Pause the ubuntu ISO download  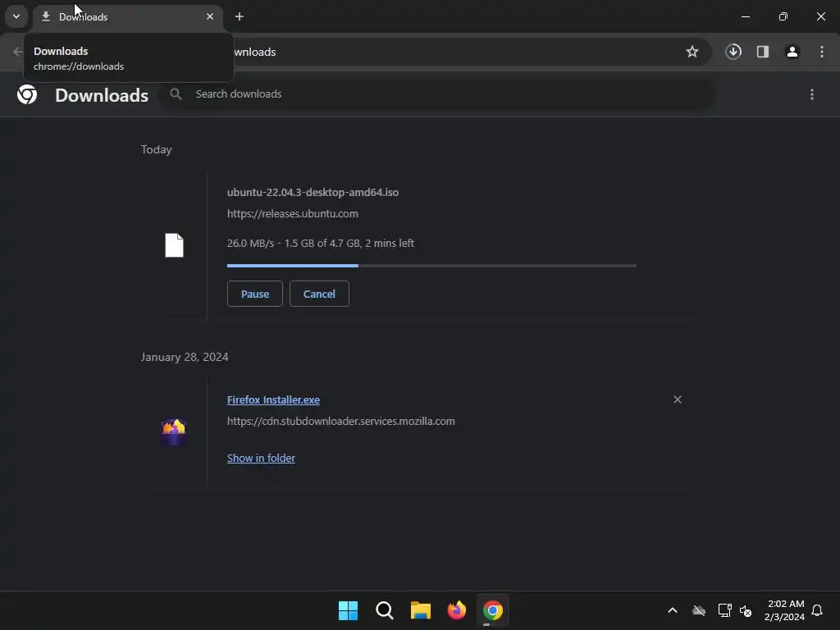pyautogui.click(x=255, y=294)
